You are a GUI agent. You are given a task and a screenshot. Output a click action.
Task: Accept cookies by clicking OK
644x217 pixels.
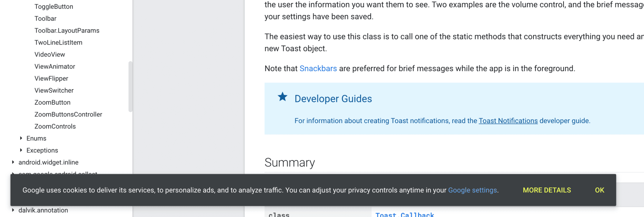pos(599,190)
